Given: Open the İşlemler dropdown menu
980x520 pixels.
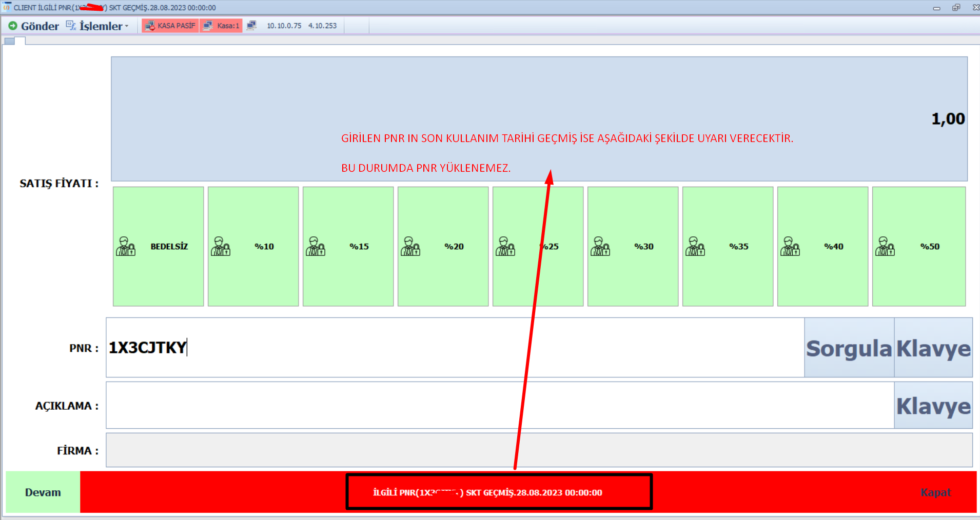Looking at the screenshot, I should [101, 26].
